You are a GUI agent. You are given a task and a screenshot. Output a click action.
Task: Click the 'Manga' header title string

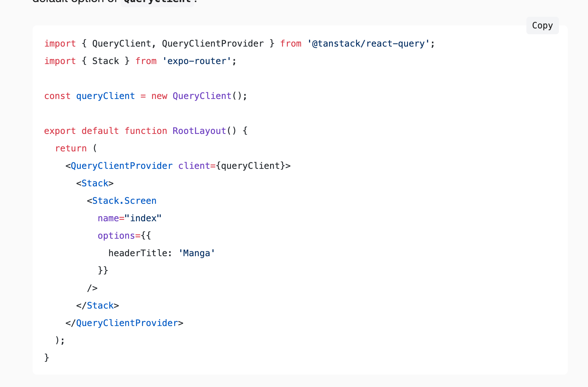click(x=196, y=253)
